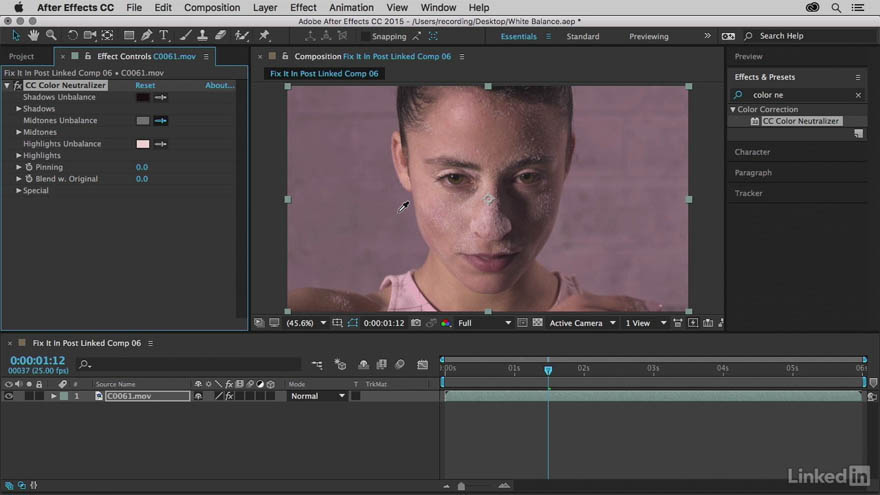Expand the Highlights property group
880x495 pixels.
19,155
